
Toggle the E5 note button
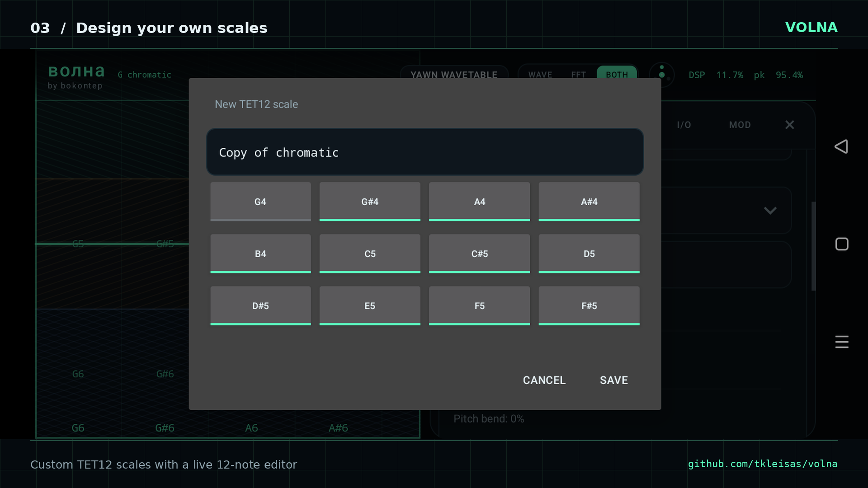pyautogui.click(x=370, y=305)
